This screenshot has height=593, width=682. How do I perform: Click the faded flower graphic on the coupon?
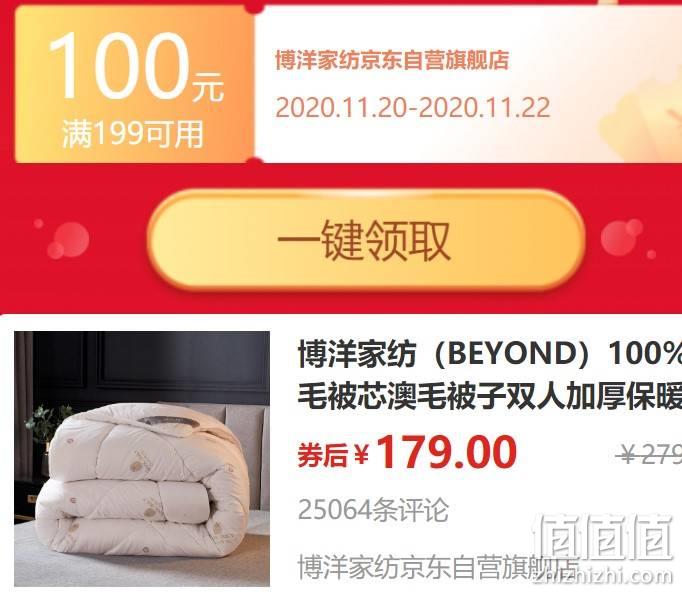pos(643,109)
